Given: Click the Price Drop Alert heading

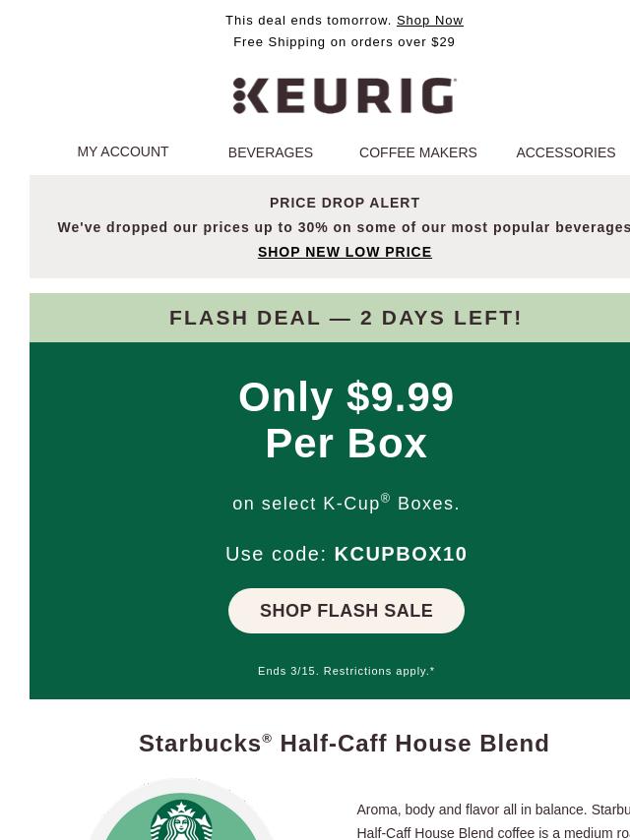Looking at the screenshot, I should pos(345,203).
